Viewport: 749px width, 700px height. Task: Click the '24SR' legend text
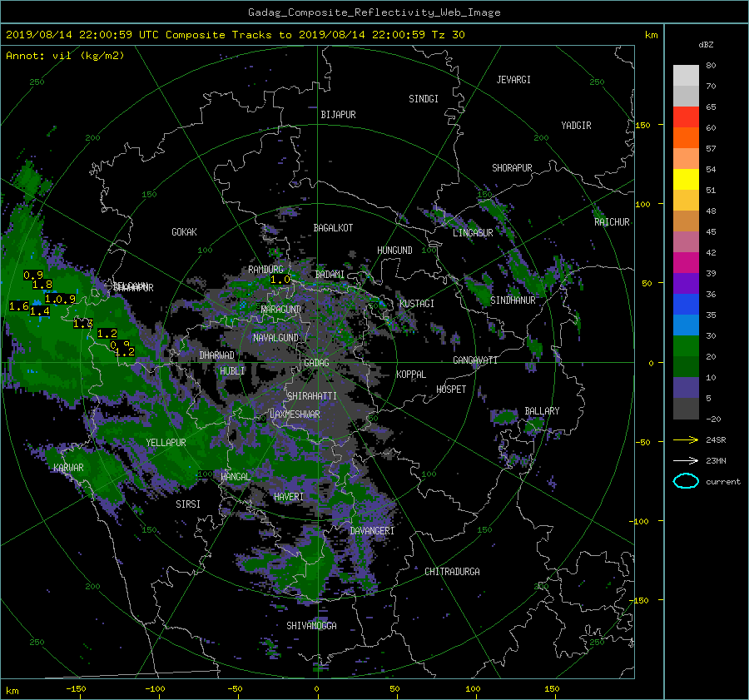(x=716, y=440)
